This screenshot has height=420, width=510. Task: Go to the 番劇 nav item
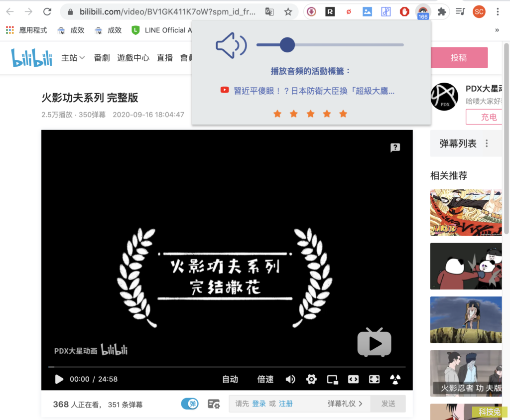(x=102, y=58)
